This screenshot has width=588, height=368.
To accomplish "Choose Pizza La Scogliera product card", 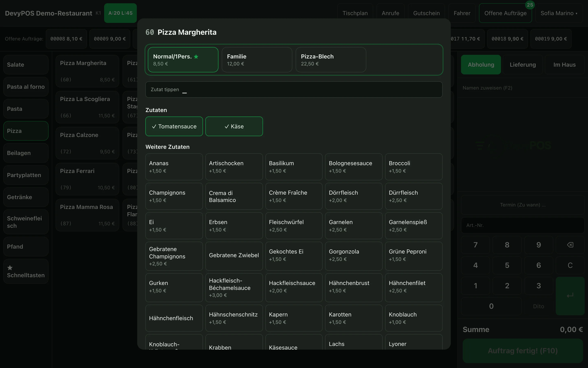I will (x=87, y=107).
